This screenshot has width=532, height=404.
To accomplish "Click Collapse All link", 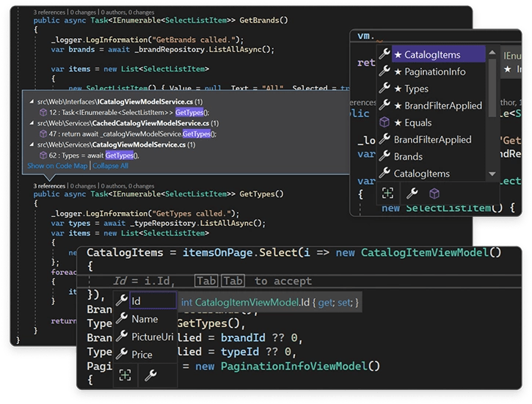I will click(110, 166).
